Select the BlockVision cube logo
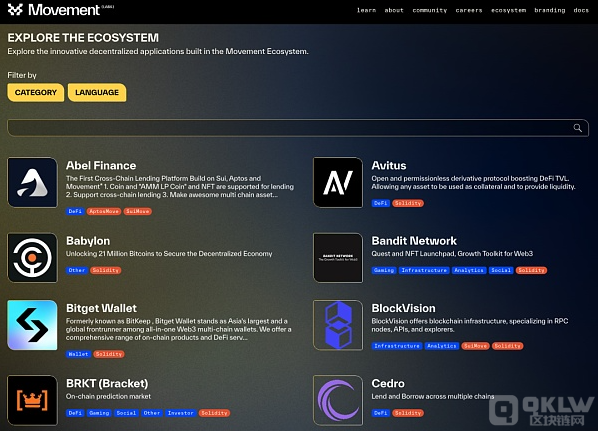The height and width of the screenshot is (431, 598). pyautogui.click(x=338, y=325)
